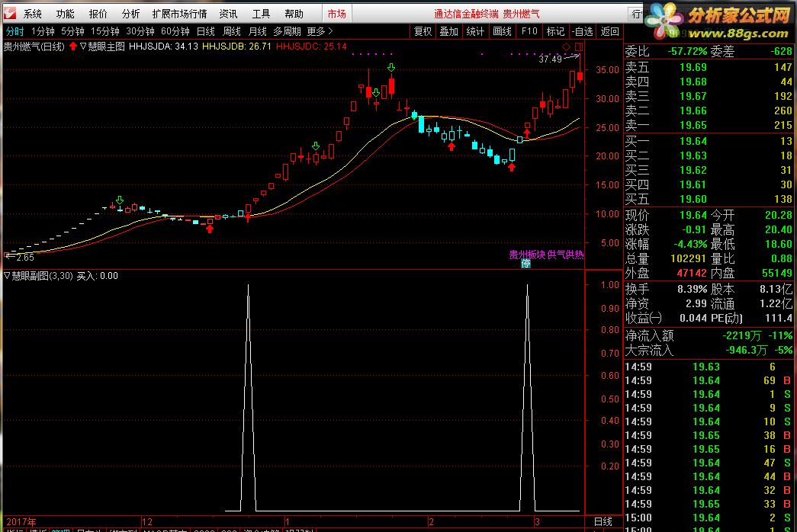
Task: Click red up arrow under early December low
Action: tap(210, 229)
